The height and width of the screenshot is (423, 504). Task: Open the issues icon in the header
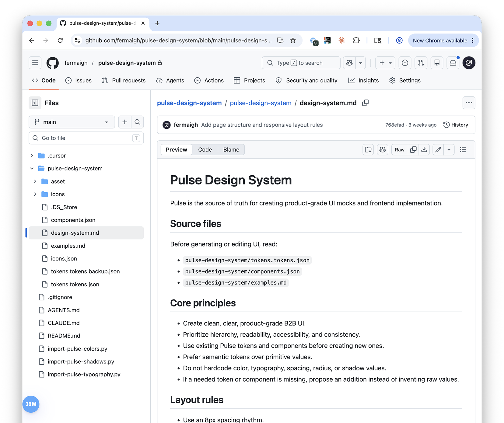click(x=405, y=63)
